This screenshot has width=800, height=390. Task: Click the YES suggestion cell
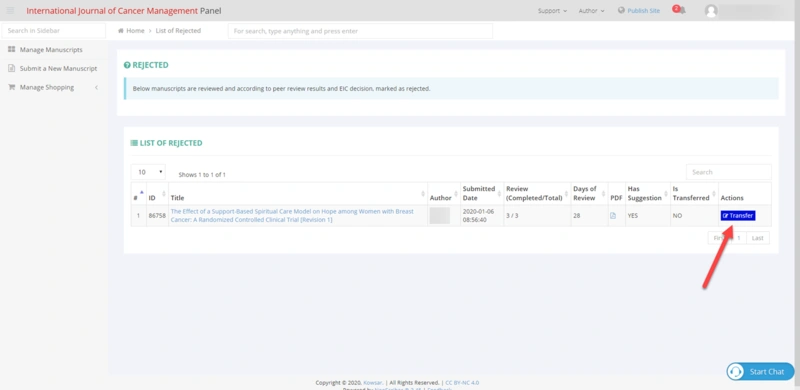click(647, 215)
